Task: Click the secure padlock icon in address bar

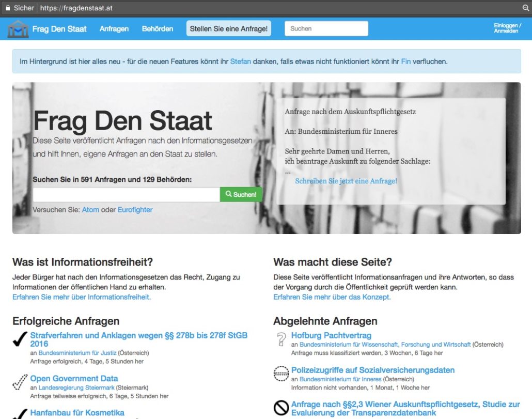Action: (7, 8)
